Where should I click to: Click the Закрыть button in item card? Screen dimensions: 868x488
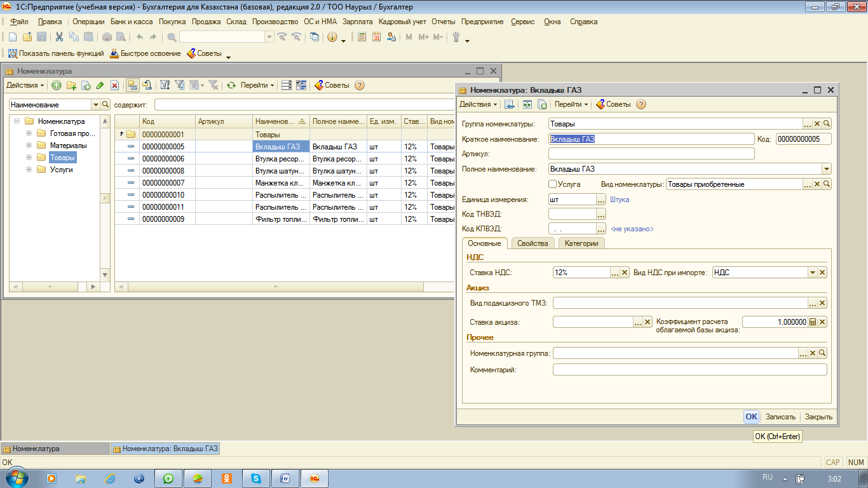pyautogui.click(x=818, y=417)
